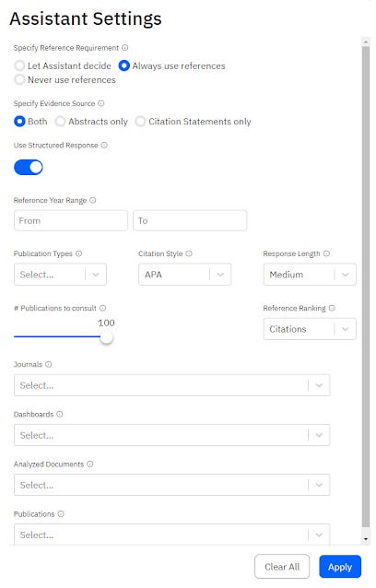Image resolution: width=376 pixels, height=588 pixels.
Task: Click info icon next to Response Length
Action: (326, 253)
